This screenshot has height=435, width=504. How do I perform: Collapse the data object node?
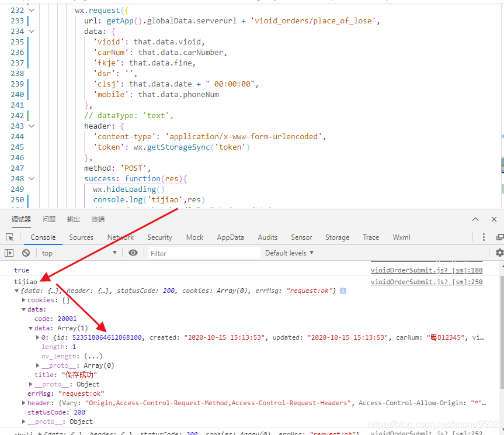click(x=23, y=309)
